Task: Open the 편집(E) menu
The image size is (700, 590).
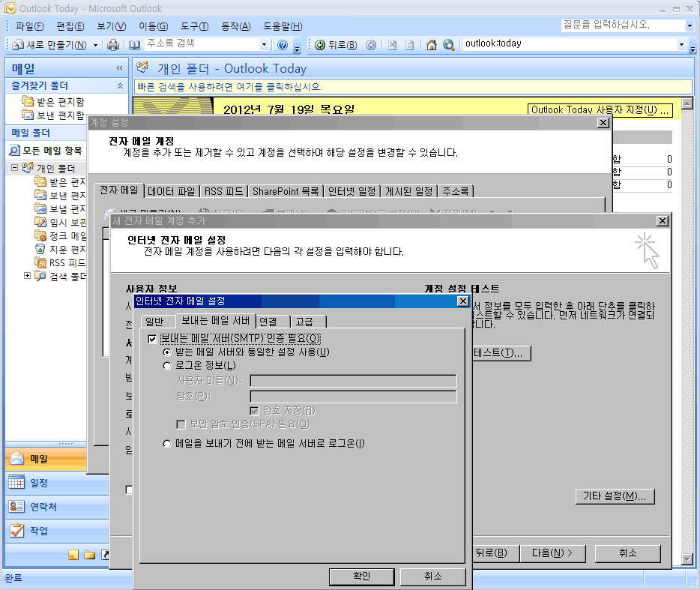Action: (x=70, y=26)
